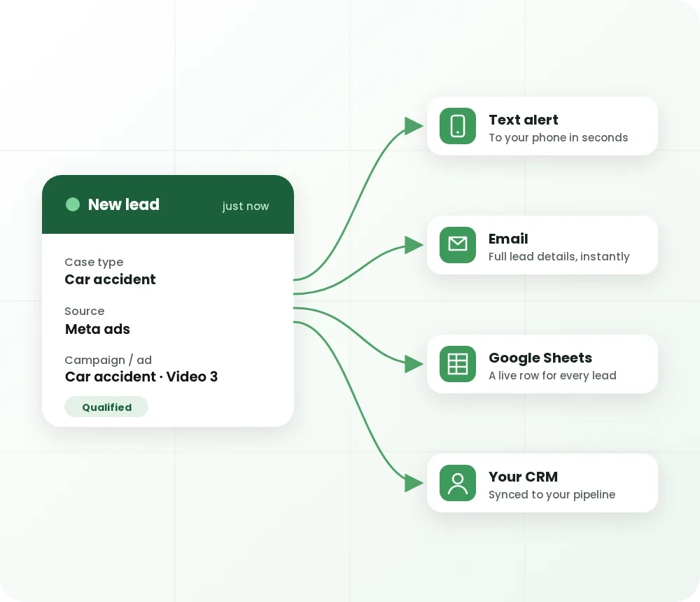Open the Email card title

point(508,239)
